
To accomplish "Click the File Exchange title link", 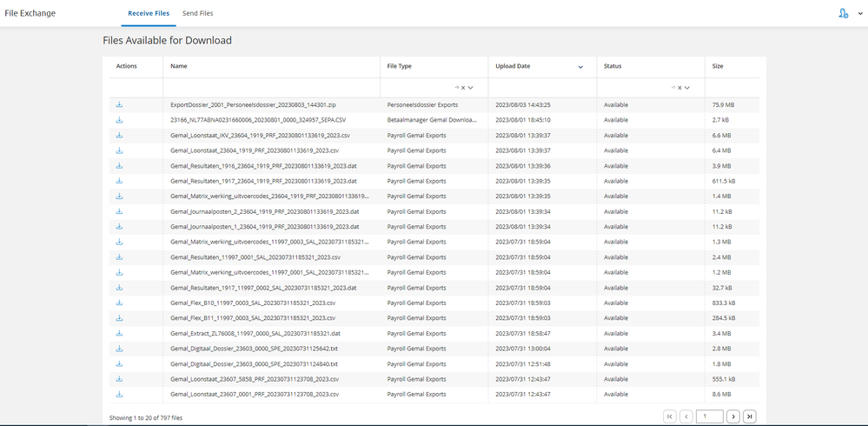I will (x=30, y=13).
